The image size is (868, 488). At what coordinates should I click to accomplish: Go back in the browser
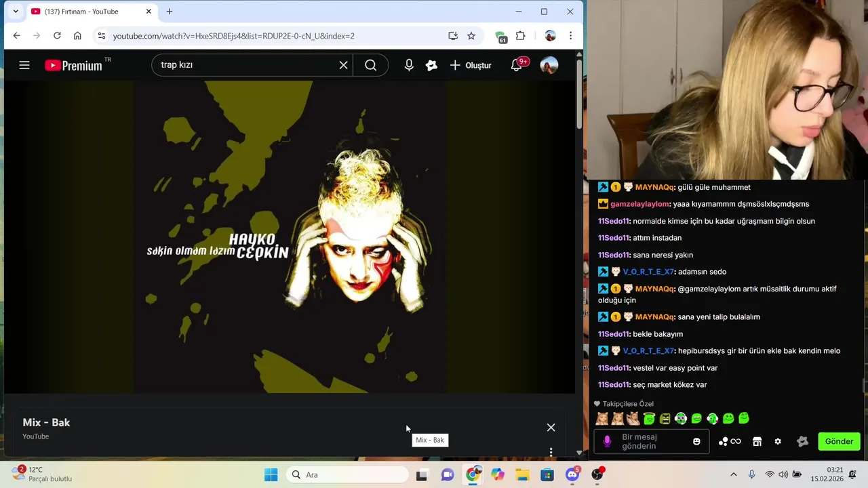17,36
